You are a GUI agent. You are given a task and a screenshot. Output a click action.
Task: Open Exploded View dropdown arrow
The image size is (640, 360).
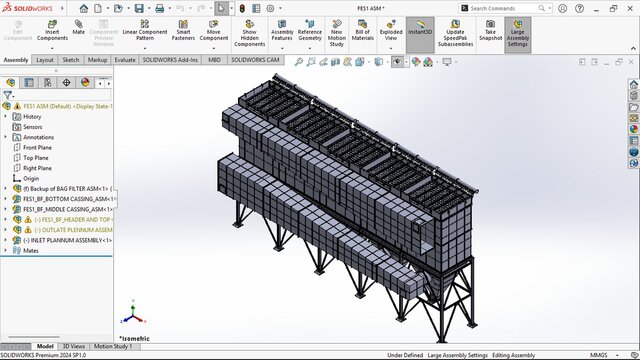tap(391, 48)
